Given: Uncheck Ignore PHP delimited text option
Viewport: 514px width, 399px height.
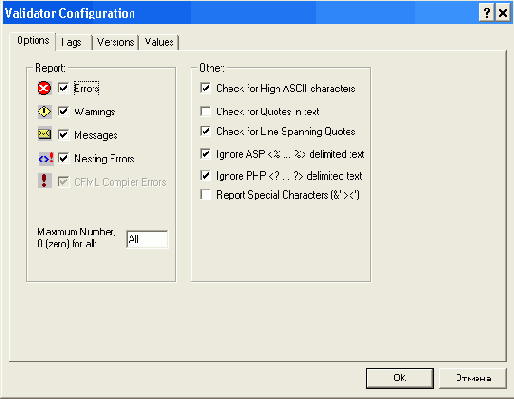Looking at the screenshot, I should (205, 176).
